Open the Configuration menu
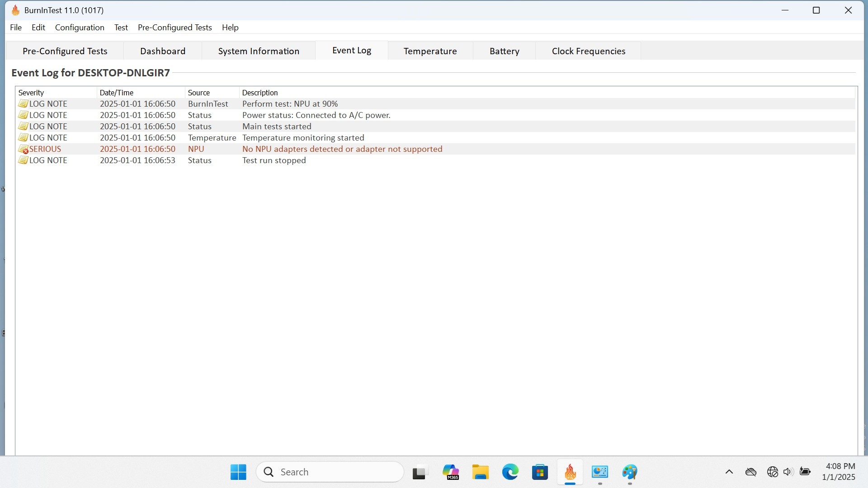Screen dimensions: 868x488 (80, 28)
